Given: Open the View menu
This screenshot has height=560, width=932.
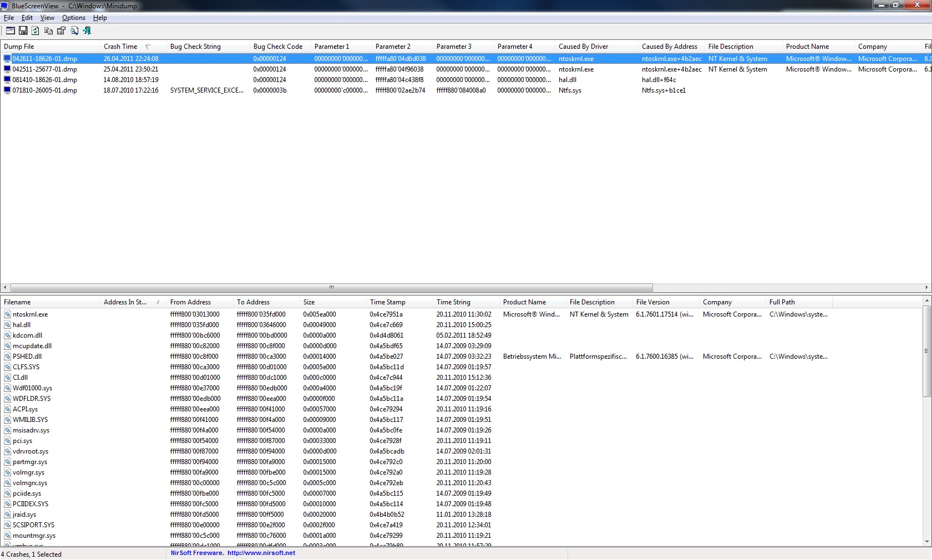Looking at the screenshot, I should pyautogui.click(x=47, y=18).
